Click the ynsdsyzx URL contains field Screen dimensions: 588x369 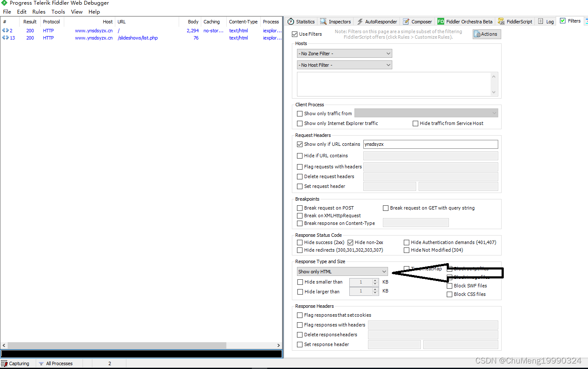pos(430,144)
